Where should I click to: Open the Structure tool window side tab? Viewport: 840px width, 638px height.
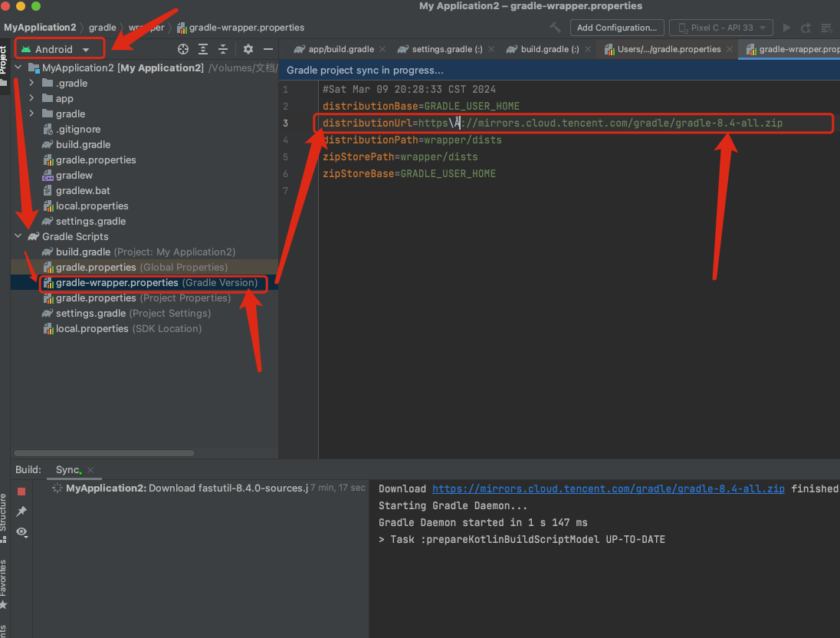5,518
